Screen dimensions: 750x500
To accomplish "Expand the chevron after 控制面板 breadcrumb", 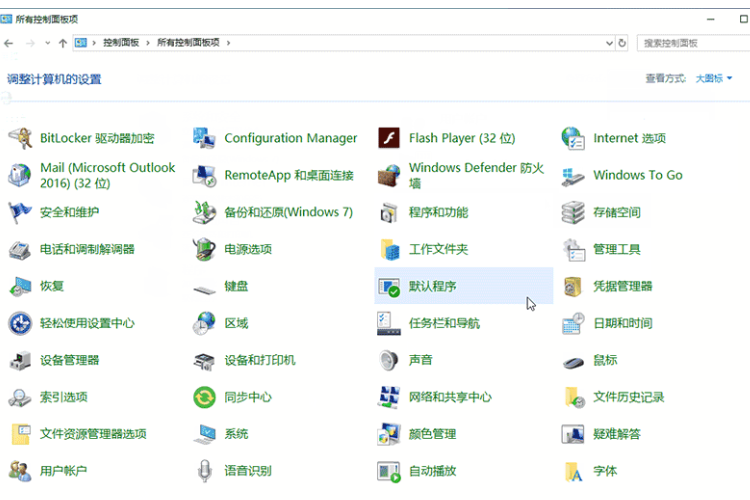I will coord(148,43).
